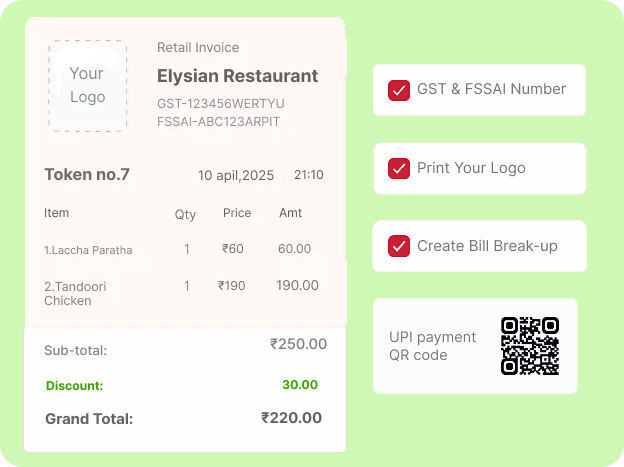Toggle the Print Your Logo checkbox
Image resolution: width=624 pixels, height=467 pixels.
[x=399, y=168]
